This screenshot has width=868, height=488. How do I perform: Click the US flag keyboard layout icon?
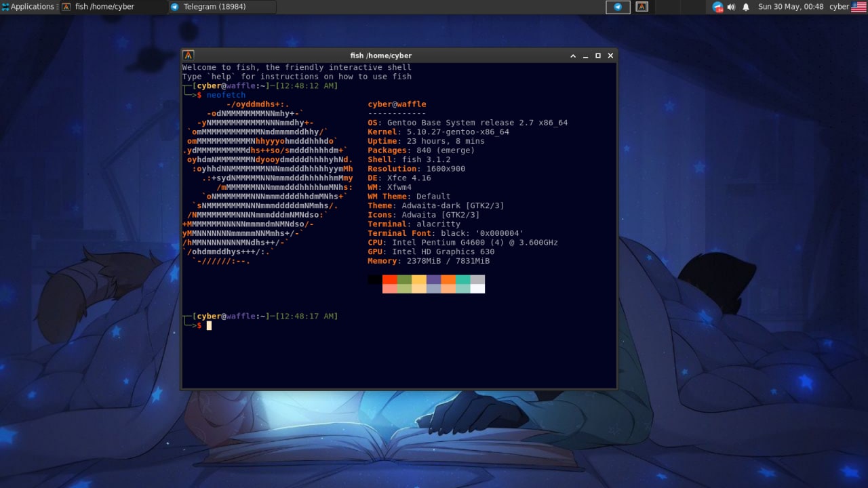tap(859, 7)
